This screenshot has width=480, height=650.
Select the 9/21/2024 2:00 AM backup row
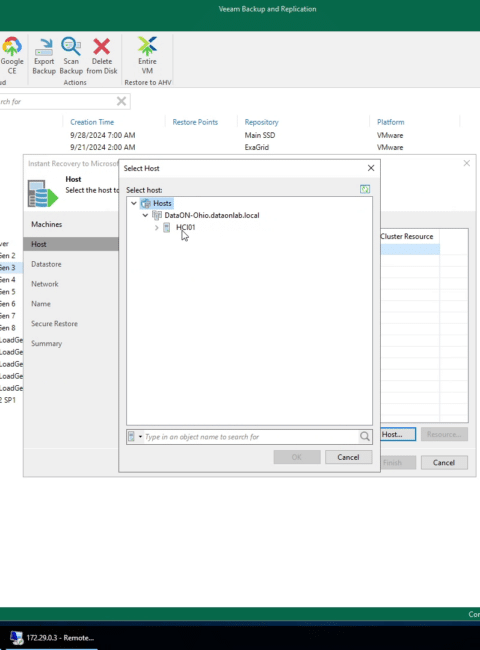coord(102,147)
